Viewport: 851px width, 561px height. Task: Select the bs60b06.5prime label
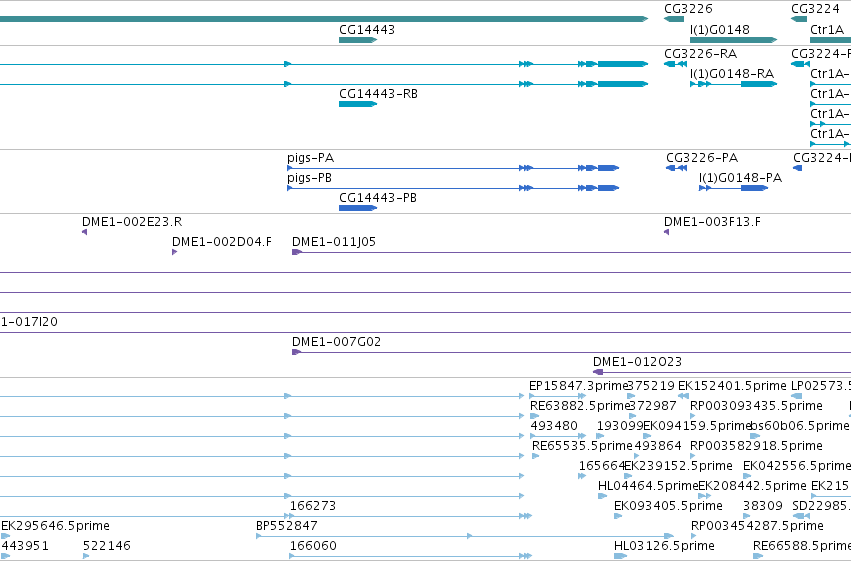[800, 426]
